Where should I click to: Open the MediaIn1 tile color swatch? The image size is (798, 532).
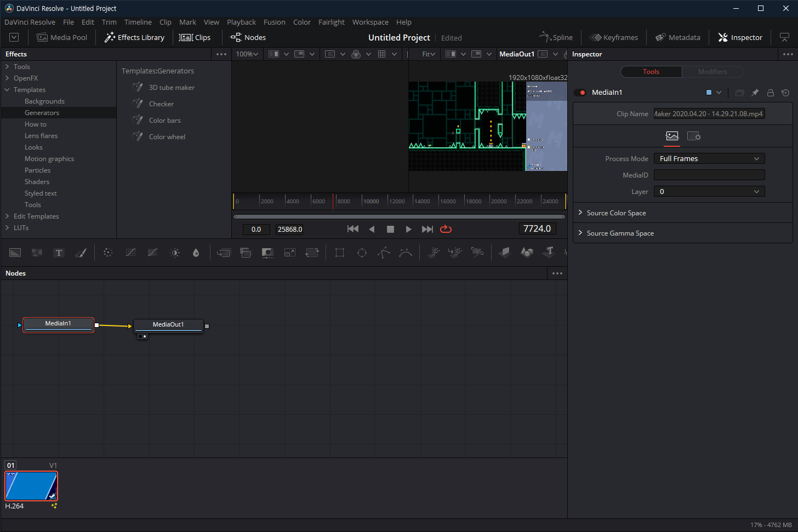click(x=709, y=93)
